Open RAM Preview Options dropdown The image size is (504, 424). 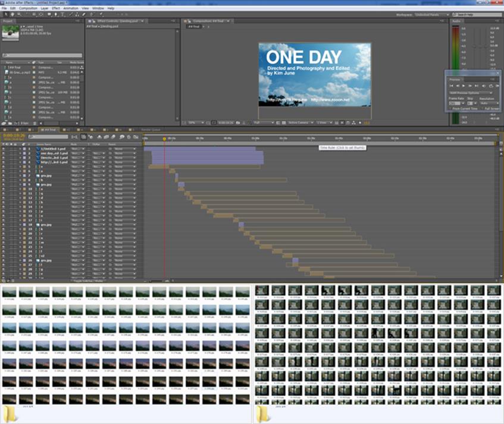coord(471,93)
